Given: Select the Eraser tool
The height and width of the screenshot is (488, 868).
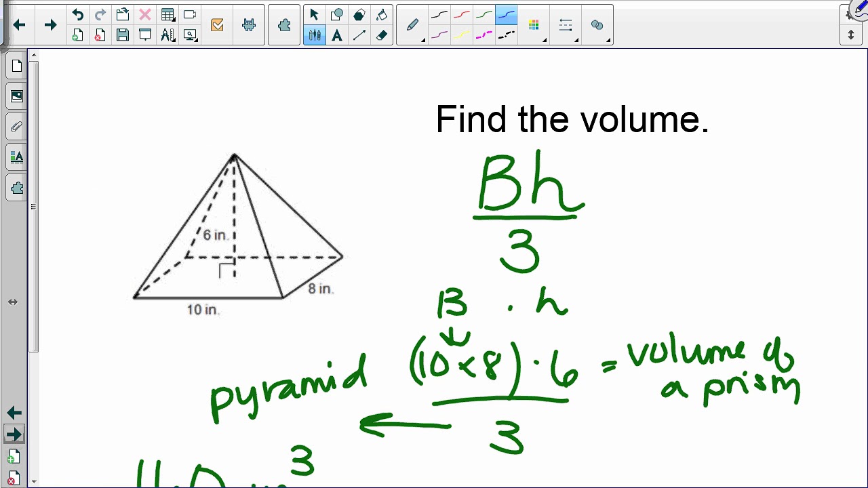Looking at the screenshot, I should point(381,35).
